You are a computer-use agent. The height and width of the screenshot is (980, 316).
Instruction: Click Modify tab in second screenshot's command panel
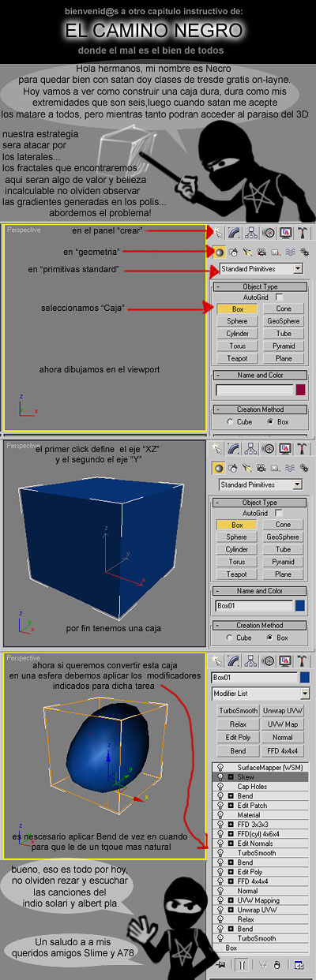(x=235, y=448)
